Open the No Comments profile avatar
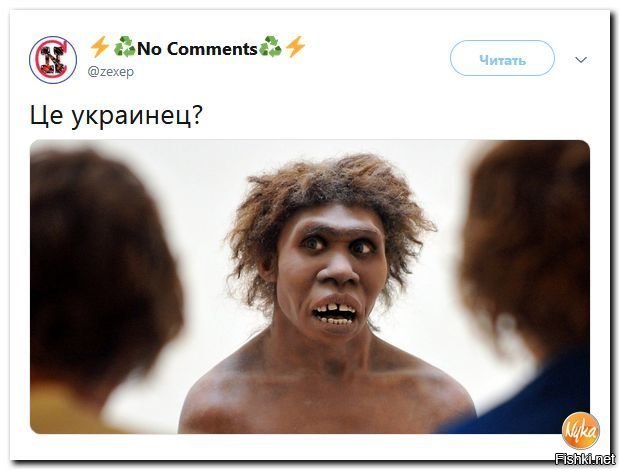 (53, 60)
